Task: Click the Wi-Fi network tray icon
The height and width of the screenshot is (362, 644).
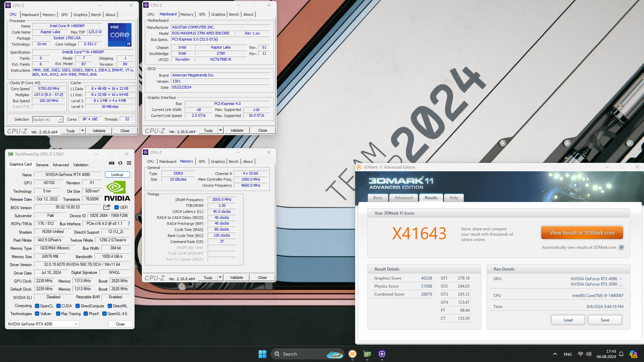Action: click(x=580, y=354)
